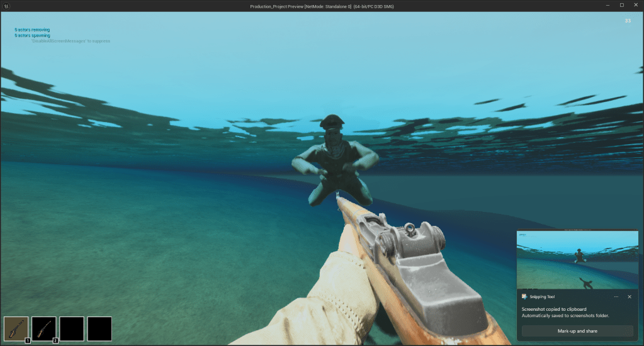Click the fourth empty inventory slot

pyautogui.click(x=99, y=328)
